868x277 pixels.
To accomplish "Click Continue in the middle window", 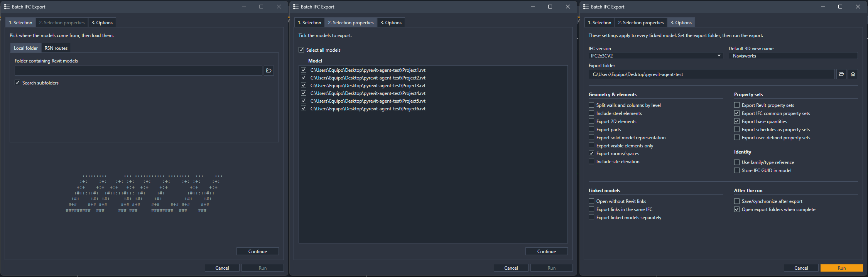I will (x=547, y=251).
